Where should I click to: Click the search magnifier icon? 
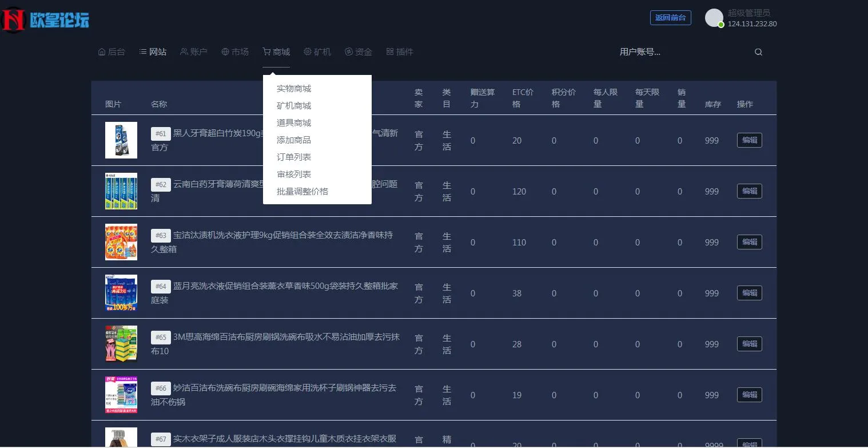point(758,52)
